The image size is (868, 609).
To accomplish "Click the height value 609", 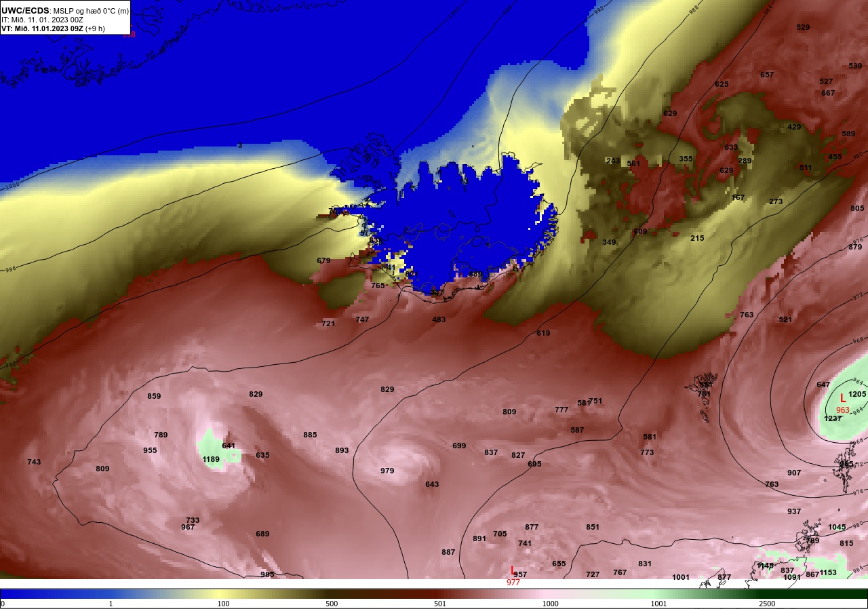I will coord(640,231).
